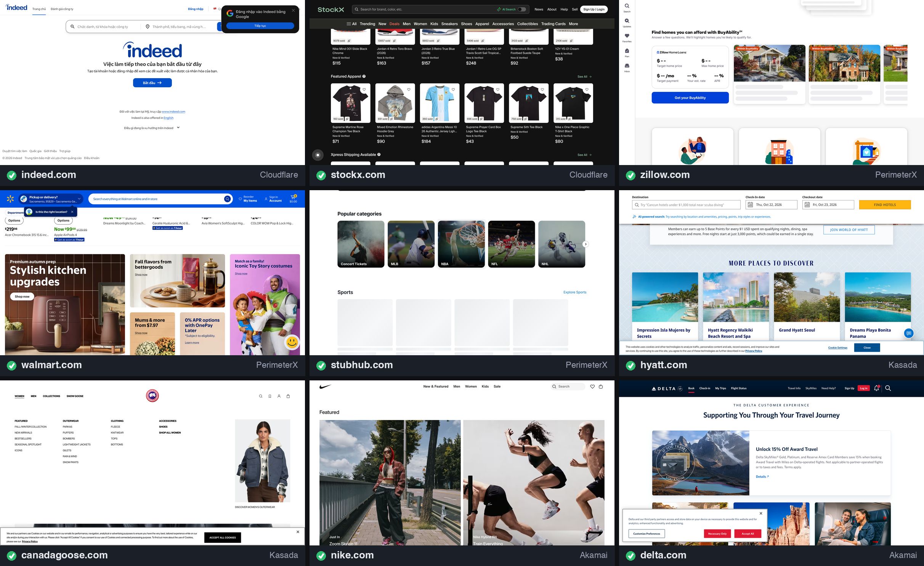Screen dimensions: 924x566
Task: Click the Hyatt Destination search field
Action: 686,205
